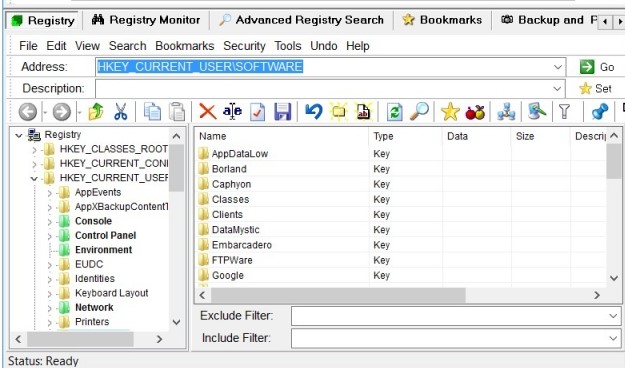The image size is (625, 368).
Task: Select the Environment key in tree
Action: click(103, 250)
